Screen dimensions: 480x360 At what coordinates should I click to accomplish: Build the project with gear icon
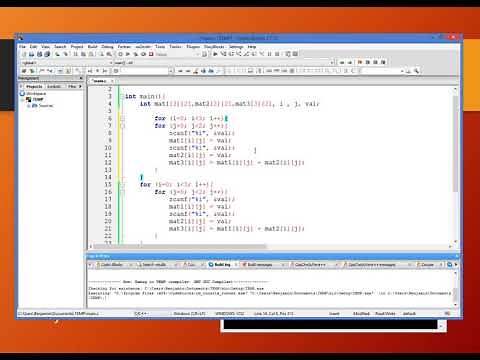120,54
